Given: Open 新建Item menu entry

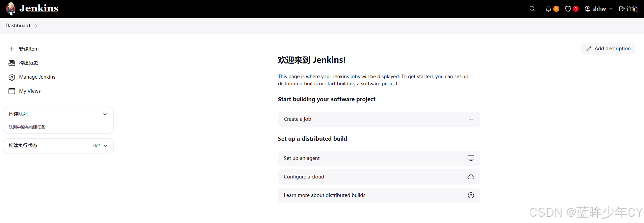Looking at the screenshot, I should click(29, 49).
